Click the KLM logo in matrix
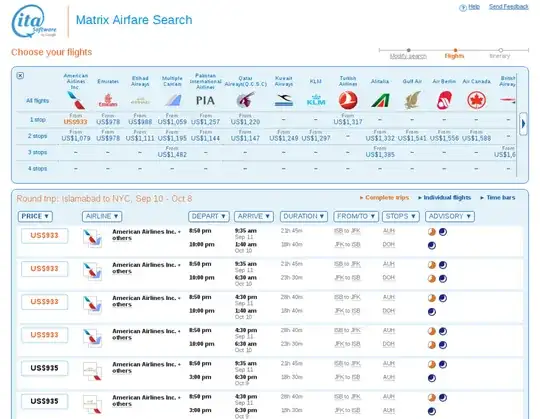The image size is (540, 419). tap(316, 101)
